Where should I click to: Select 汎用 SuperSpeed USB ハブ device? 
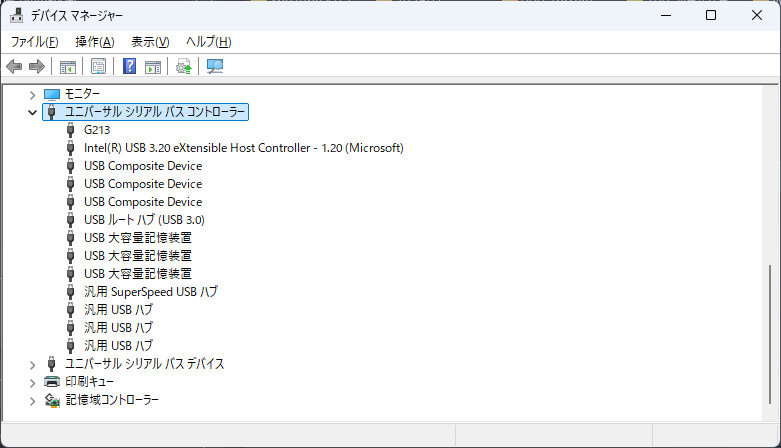tap(150, 292)
